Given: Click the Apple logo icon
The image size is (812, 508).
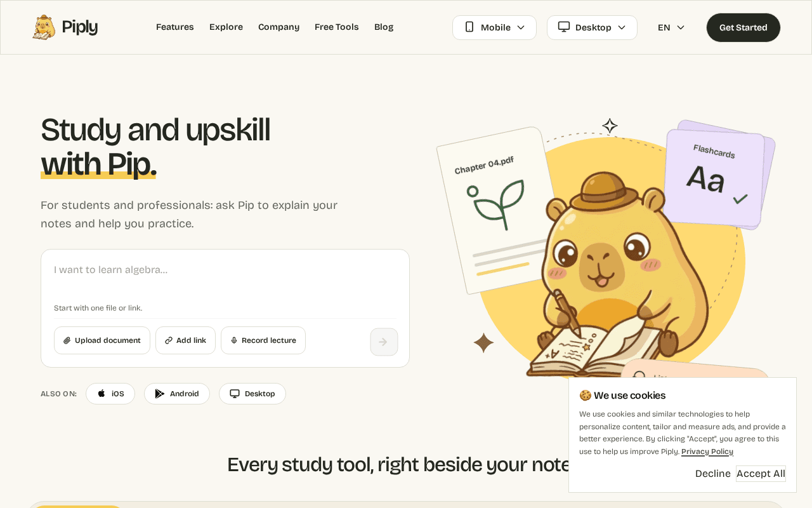Looking at the screenshot, I should [x=101, y=394].
